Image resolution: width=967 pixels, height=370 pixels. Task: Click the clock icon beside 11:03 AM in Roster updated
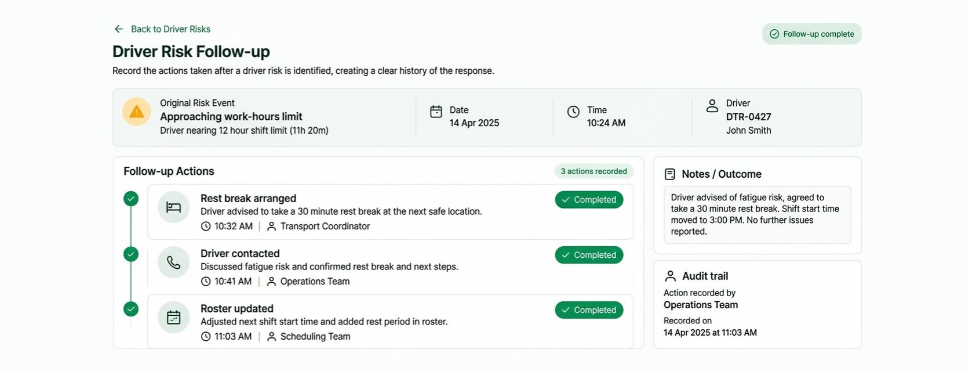coord(206,337)
